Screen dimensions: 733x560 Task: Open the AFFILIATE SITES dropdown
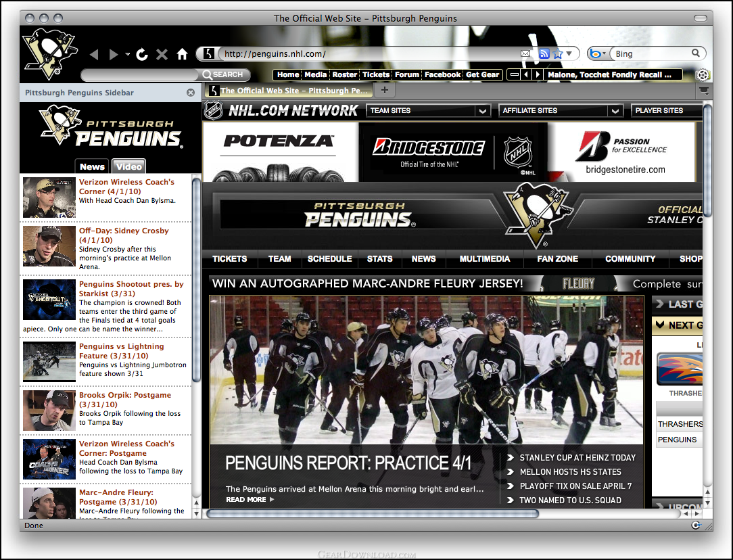coord(561,111)
